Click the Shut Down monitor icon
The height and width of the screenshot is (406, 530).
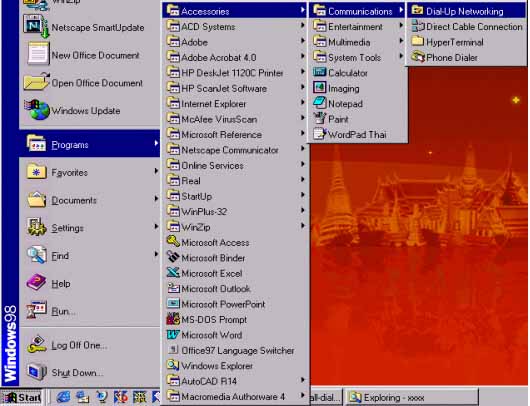coord(37,372)
